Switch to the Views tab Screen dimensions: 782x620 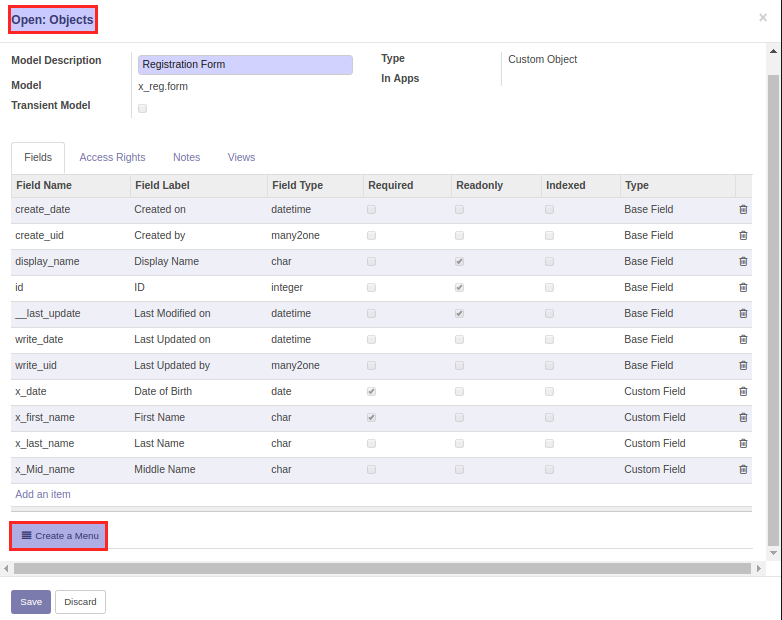pyautogui.click(x=241, y=158)
